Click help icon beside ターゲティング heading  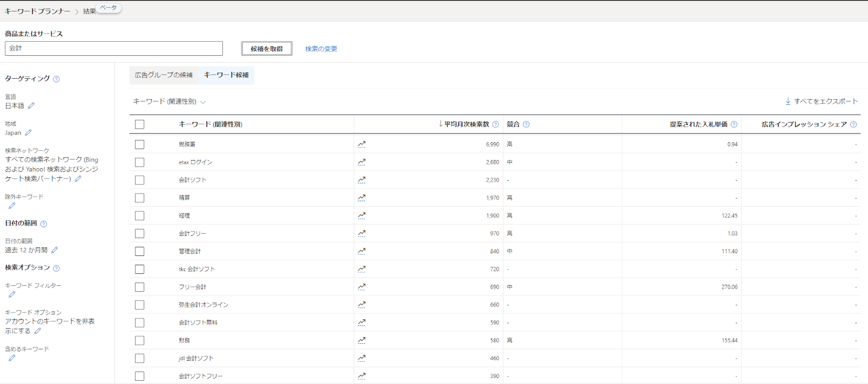click(x=56, y=79)
